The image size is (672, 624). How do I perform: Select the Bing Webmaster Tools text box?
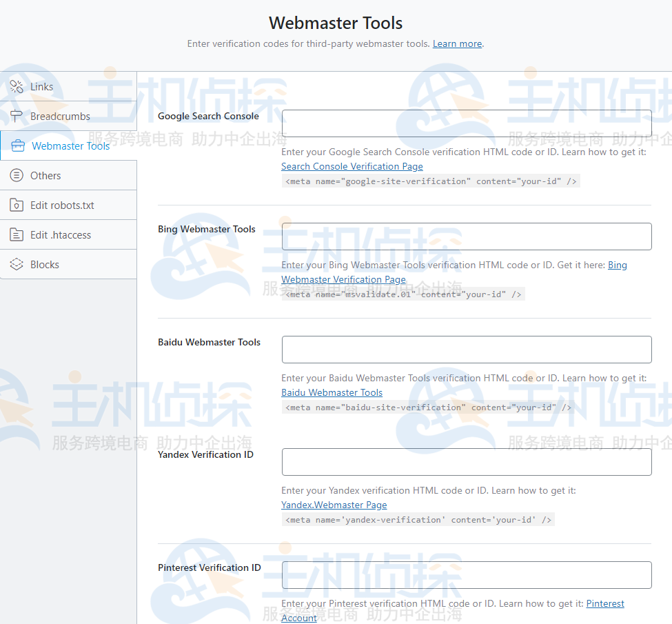coord(467,236)
